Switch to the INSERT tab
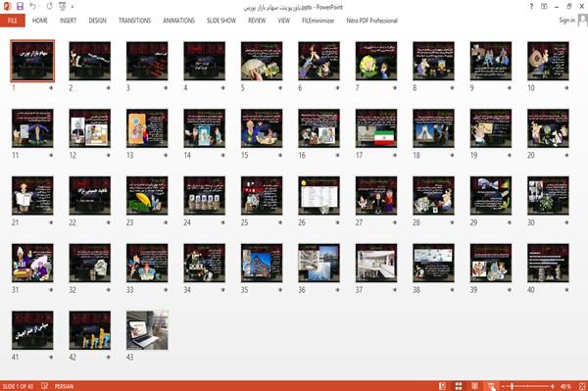 coord(68,21)
